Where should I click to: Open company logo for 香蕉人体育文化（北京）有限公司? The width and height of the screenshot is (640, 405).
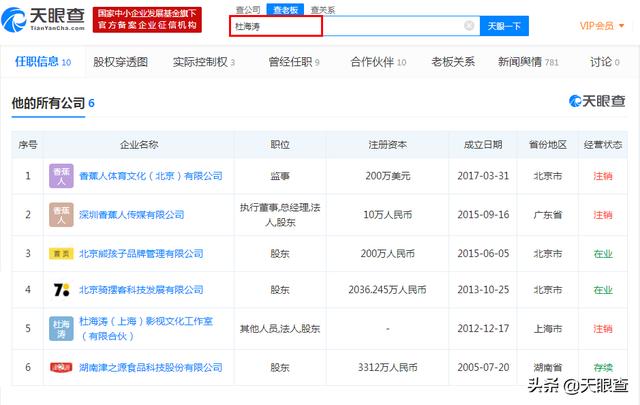click(61, 176)
